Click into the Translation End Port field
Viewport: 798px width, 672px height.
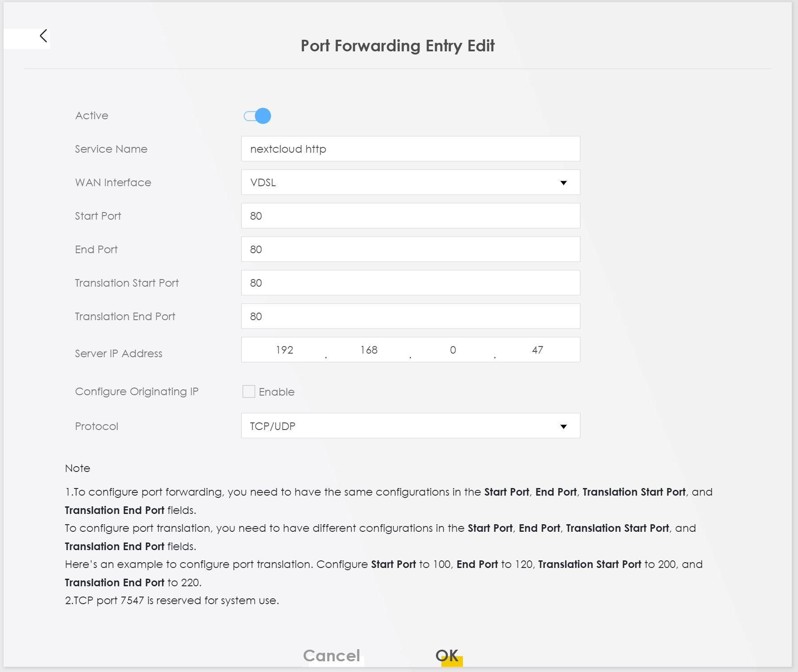click(x=410, y=316)
